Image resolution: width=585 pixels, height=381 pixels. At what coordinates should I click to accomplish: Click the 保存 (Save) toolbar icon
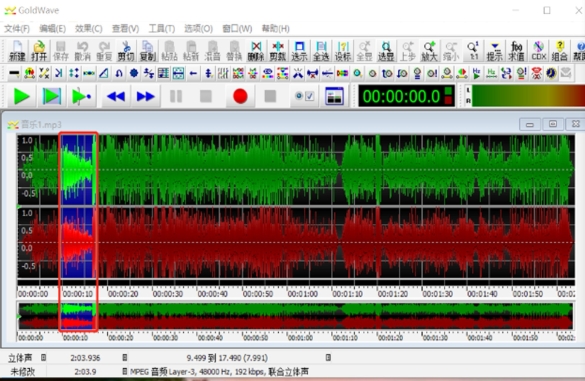pyautogui.click(x=60, y=51)
